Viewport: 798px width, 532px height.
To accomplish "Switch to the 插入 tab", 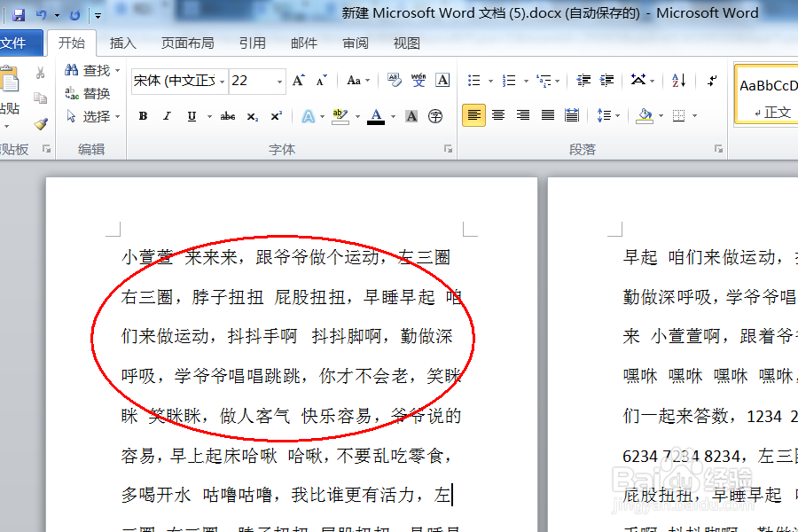I will (x=122, y=43).
